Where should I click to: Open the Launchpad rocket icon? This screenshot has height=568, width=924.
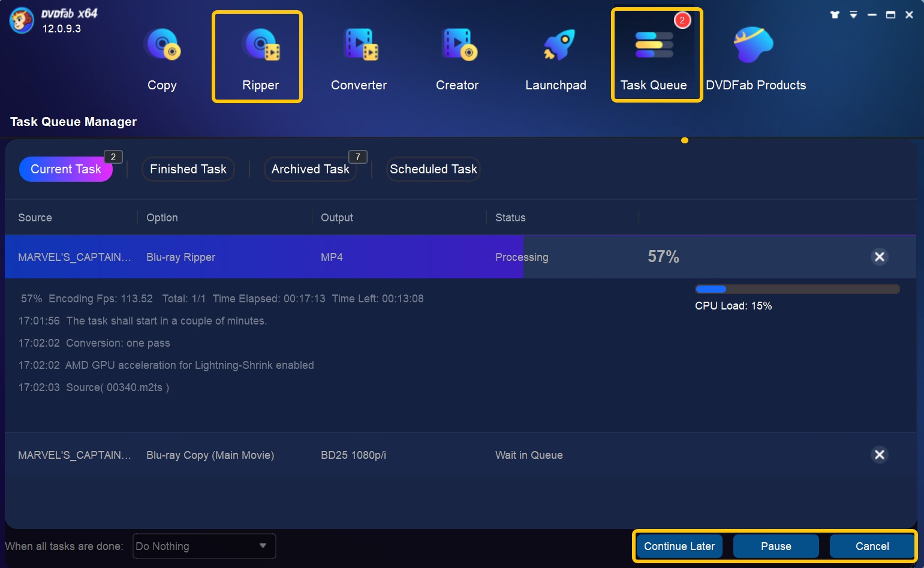click(558, 46)
